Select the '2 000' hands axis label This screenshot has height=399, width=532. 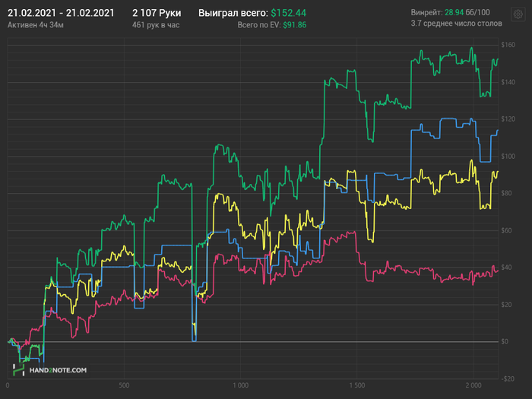(473, 385)
